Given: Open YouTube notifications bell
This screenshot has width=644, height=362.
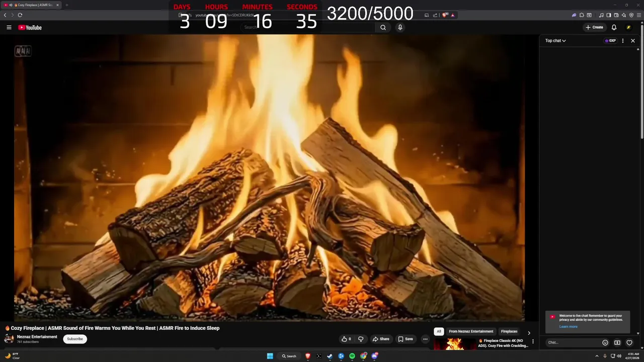Looking at the screenshot, I should point(614,27).
